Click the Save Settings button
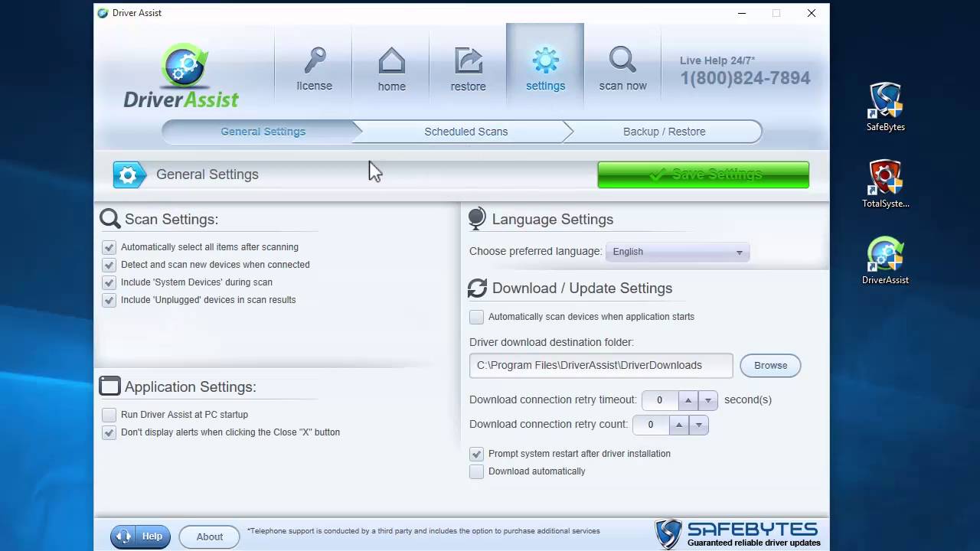The width and height of the screenshot is (980, 551). tap(703, 174)
